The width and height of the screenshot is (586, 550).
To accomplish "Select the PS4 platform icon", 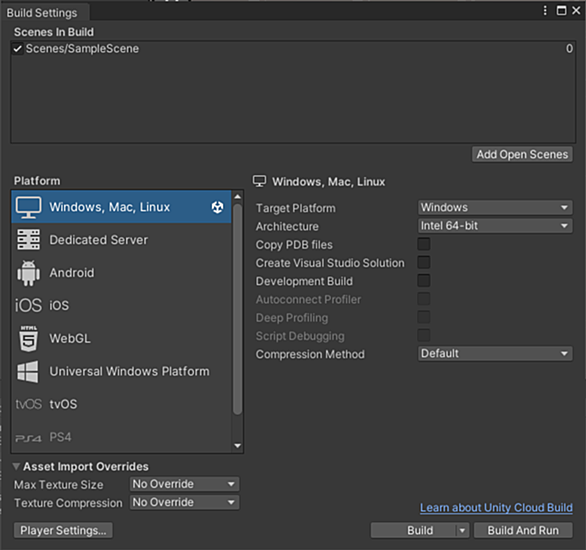I will (x=28, y=438).
